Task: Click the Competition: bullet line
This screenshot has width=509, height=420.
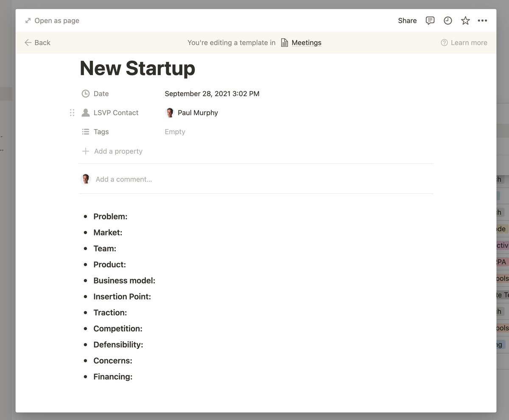Action: (x=118, y=329)
